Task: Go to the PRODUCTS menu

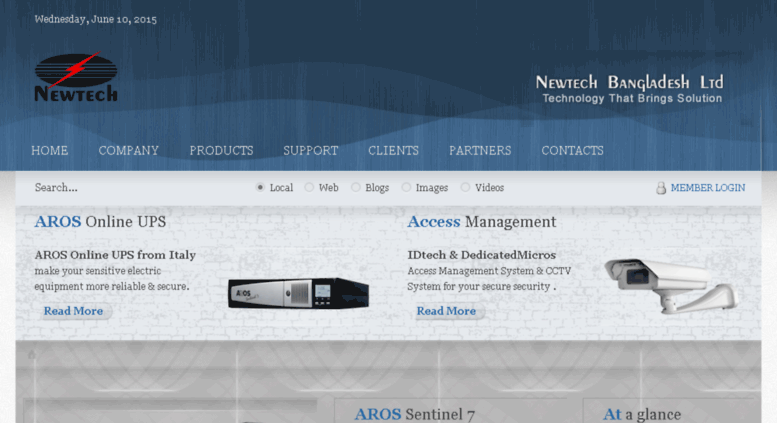Action: click(221, 151)
